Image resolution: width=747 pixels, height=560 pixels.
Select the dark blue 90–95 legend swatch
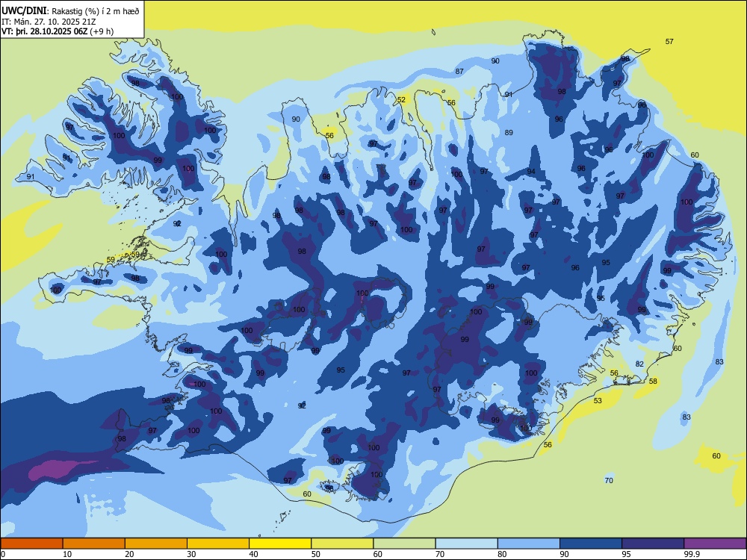coord(591,544)
